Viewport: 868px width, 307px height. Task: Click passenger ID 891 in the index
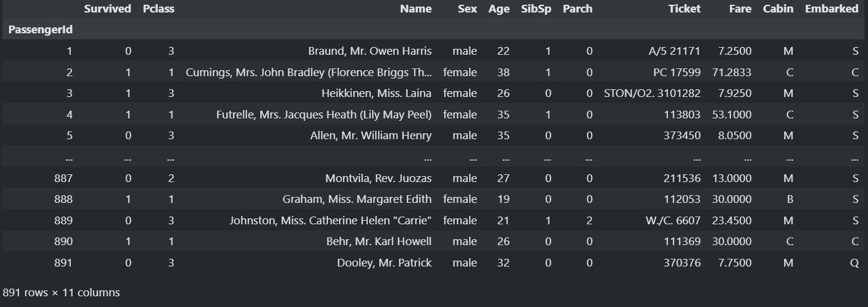[x=63, y=263]
